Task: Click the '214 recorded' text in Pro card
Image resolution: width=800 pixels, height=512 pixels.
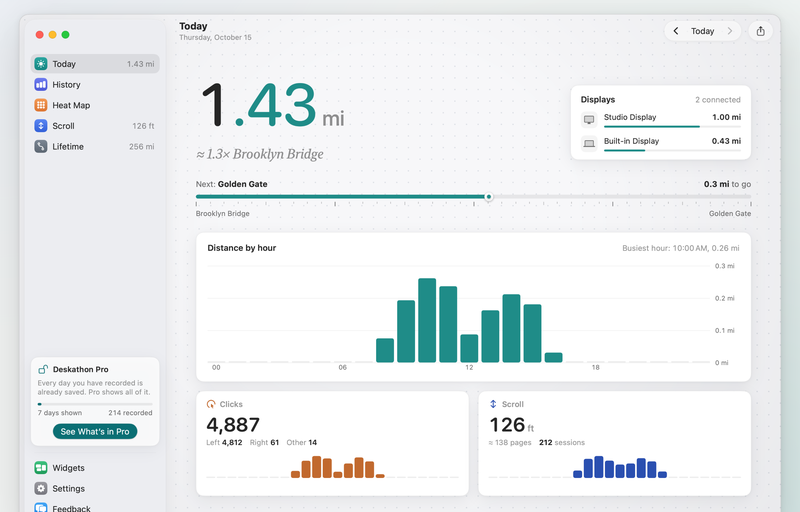Action: click(130, 413)
